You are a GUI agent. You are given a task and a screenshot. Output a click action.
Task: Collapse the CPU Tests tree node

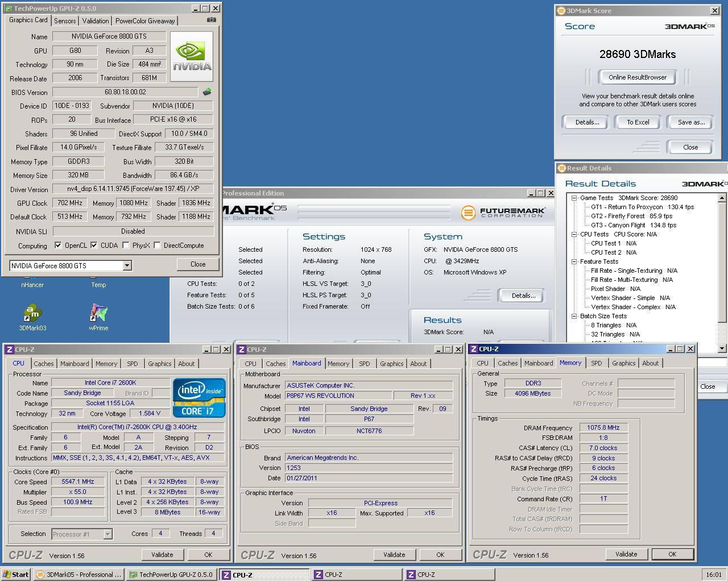click(574, 234)
